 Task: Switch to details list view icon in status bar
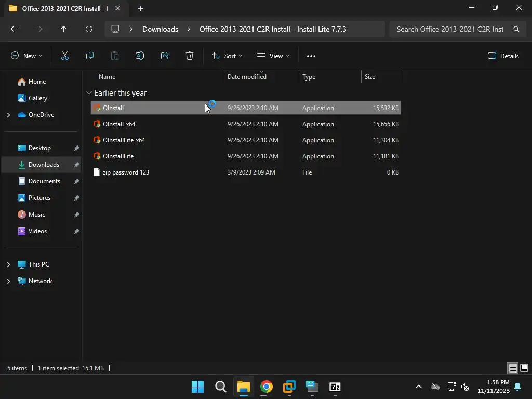click(513, 368)
